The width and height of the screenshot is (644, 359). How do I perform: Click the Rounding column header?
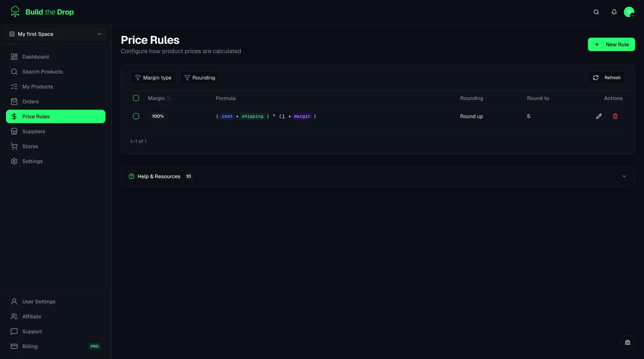pyautogui.click(x=472, y=98)
